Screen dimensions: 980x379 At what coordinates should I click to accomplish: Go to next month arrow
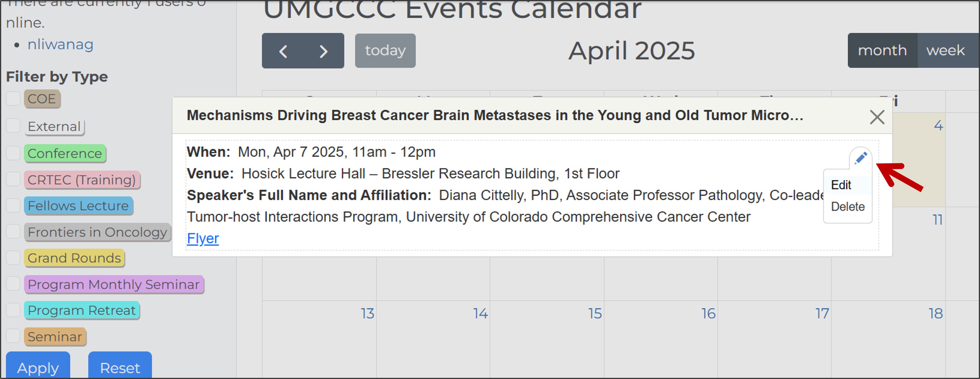(323, 51)
